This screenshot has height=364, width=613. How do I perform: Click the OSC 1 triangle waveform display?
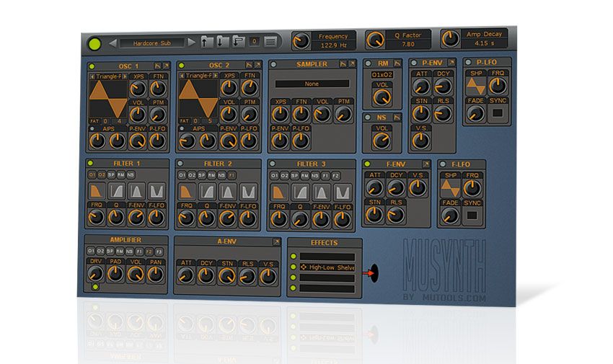[108, 99]
